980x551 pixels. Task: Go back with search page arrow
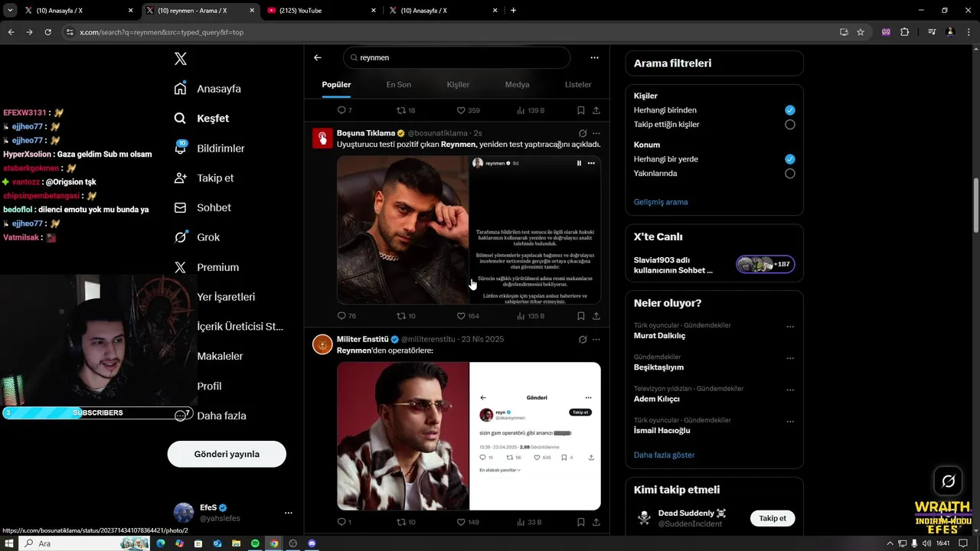[318, 57]
